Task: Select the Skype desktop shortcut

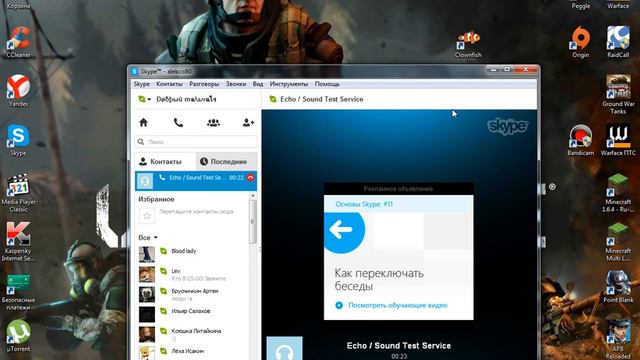Action: click(x=18, y=140)
